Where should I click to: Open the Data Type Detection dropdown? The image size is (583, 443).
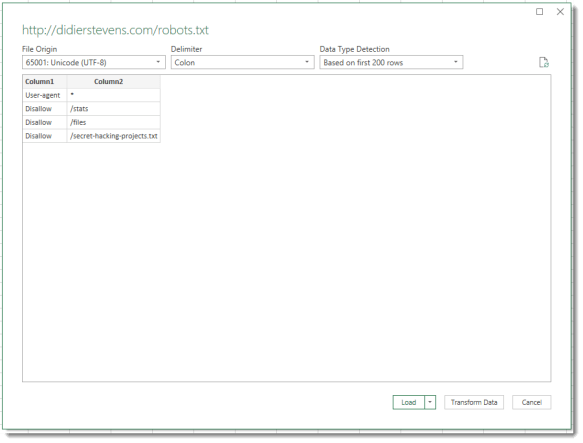[x=391, y=62]
